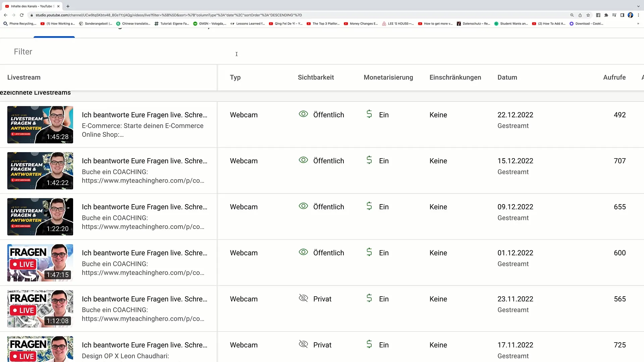644x362 pixels.
Task: Click the eye icon on 09.12.2022 stream
Action: [304, 206]
